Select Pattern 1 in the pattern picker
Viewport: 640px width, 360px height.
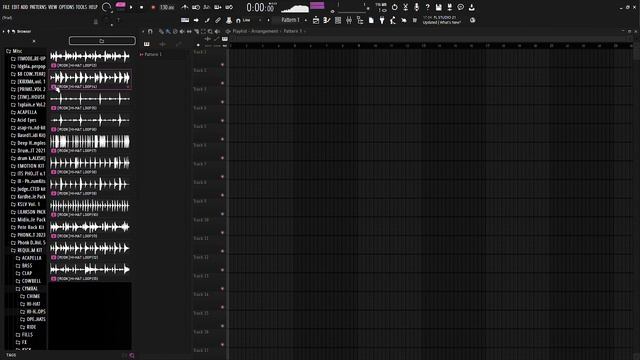[x=153, y=54]
